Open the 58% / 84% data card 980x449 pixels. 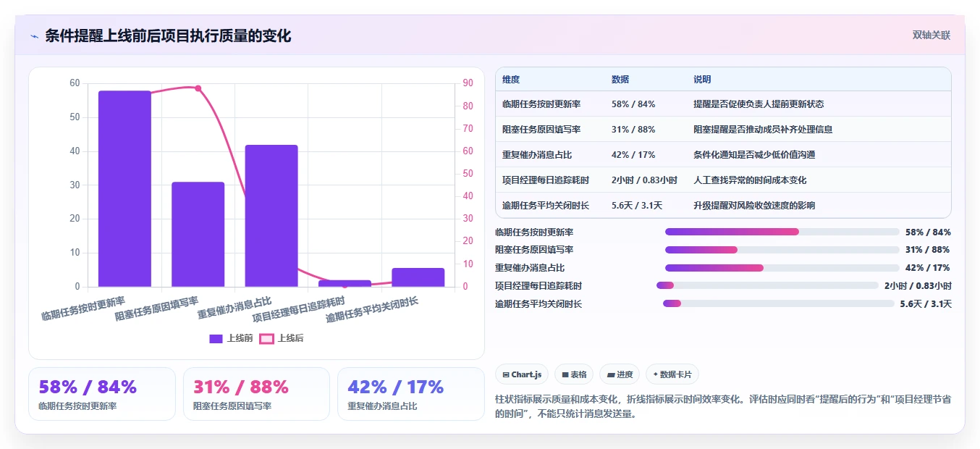(x=102, y=394)
